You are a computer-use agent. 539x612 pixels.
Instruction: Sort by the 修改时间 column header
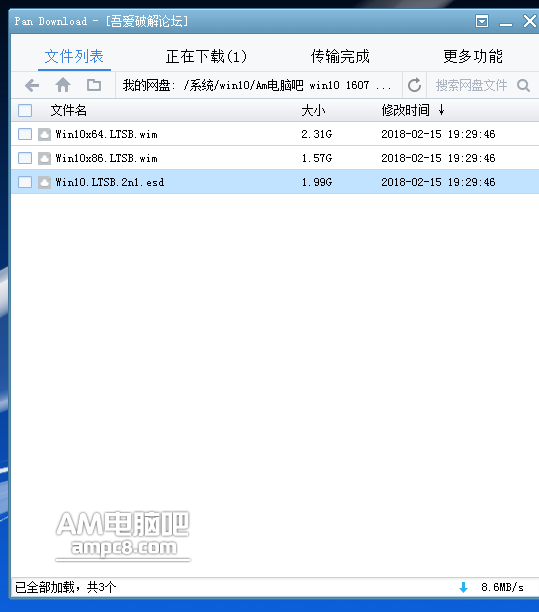click(x=406, y=110)
